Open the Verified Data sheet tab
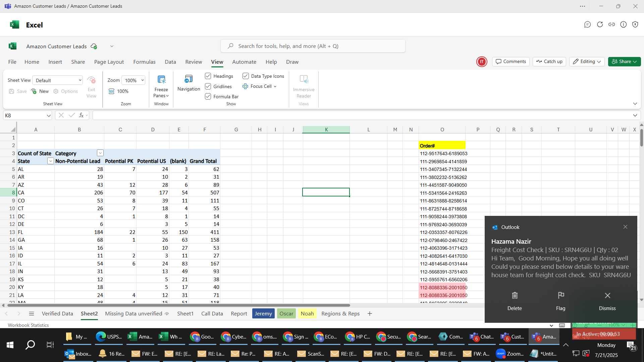Image resolution: width=644 pixels, height=362 pixels. [x=57, y=314]
